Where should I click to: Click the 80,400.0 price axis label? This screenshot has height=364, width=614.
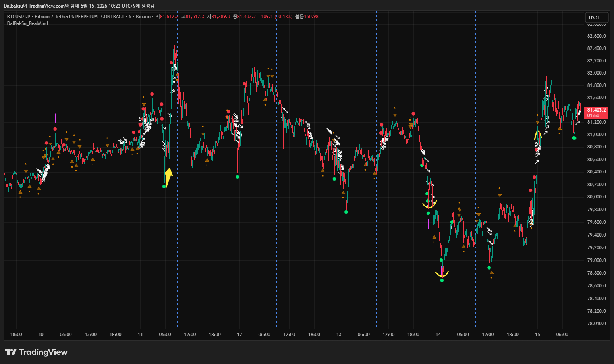(x=597, y=172)
